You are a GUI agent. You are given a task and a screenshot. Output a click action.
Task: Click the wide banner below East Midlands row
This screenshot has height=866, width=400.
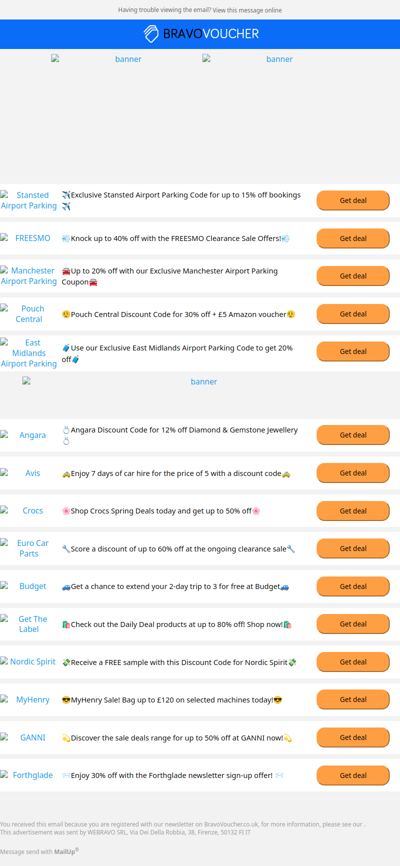200,382
